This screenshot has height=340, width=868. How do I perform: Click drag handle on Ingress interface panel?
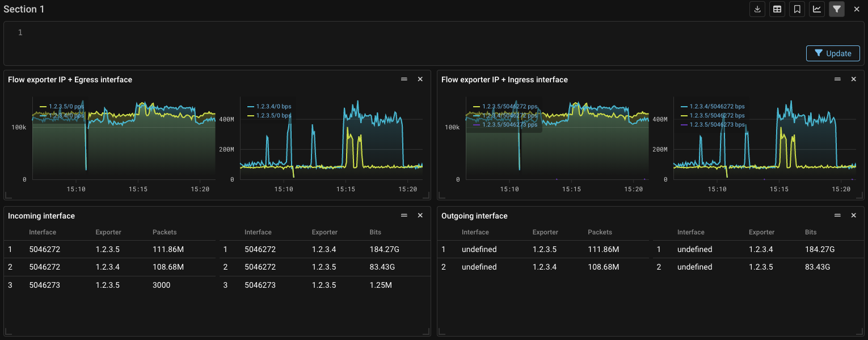pos(837,79)
